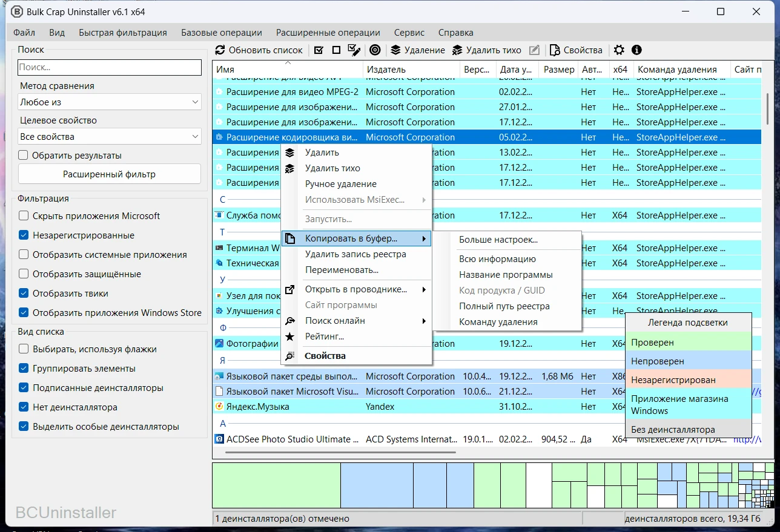Open the Метод сравнения dropdown

tap(109, 102)
